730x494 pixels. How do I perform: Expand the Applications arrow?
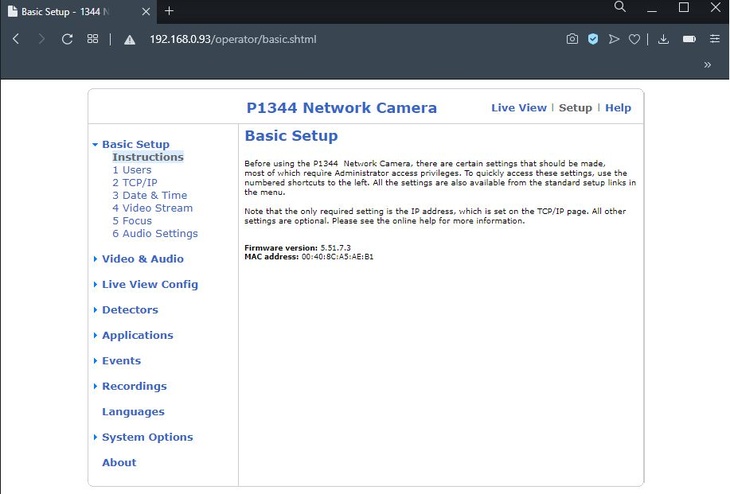click(x=95, y=335)
